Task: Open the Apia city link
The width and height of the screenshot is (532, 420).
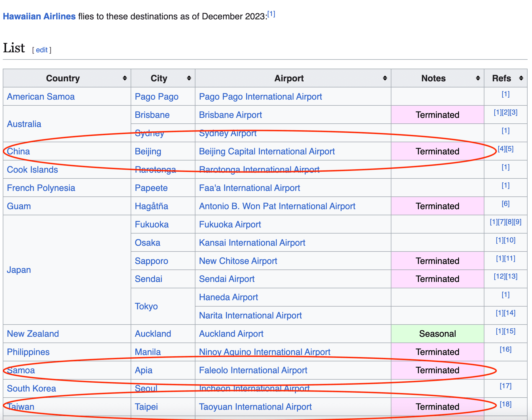Action: click(x=143, y=370)
